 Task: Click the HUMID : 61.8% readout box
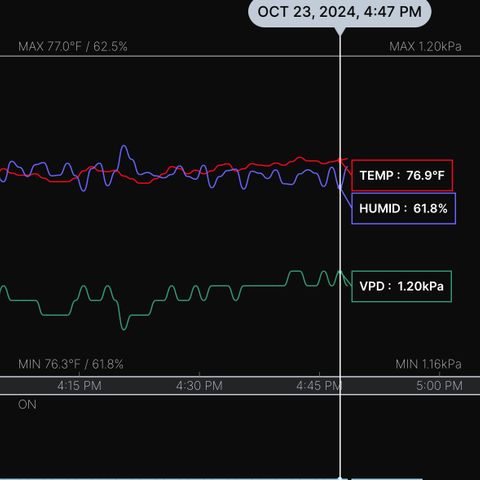coord(403,208)
